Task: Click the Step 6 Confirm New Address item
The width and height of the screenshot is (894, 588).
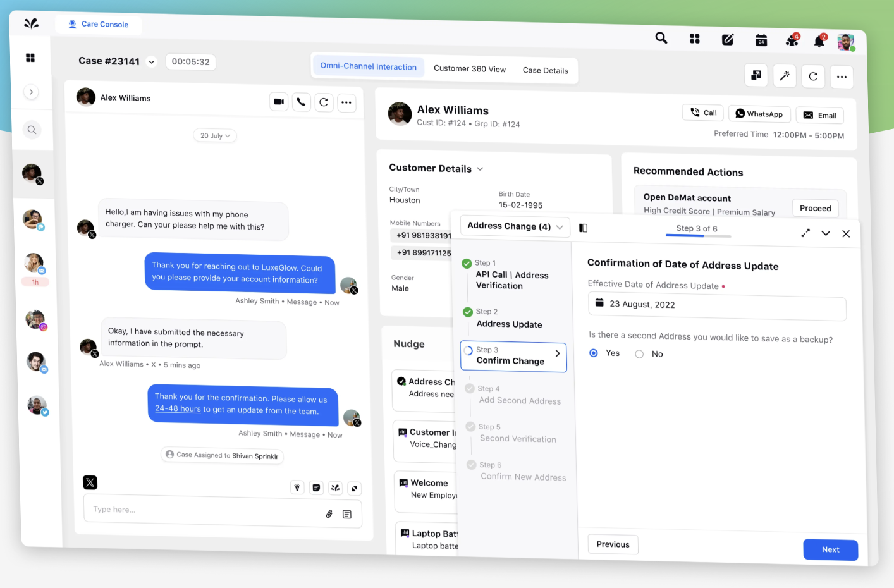Action: [x=517, y=472]
